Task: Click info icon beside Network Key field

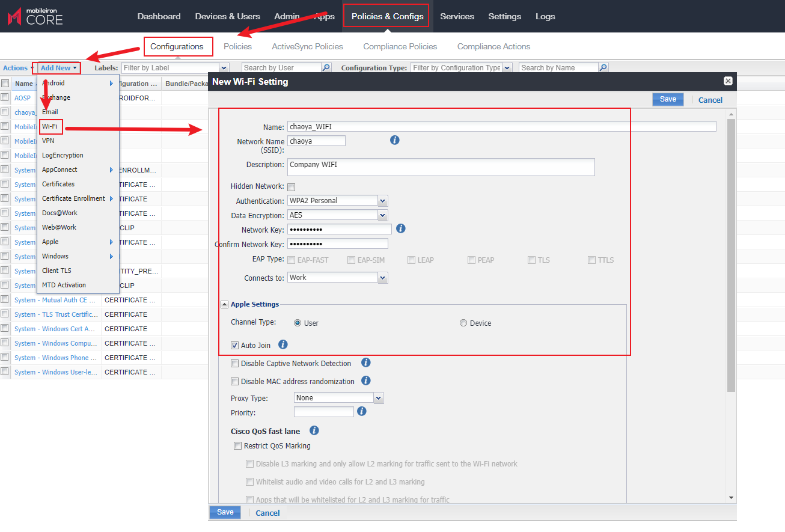Action: tap(401, 228)
